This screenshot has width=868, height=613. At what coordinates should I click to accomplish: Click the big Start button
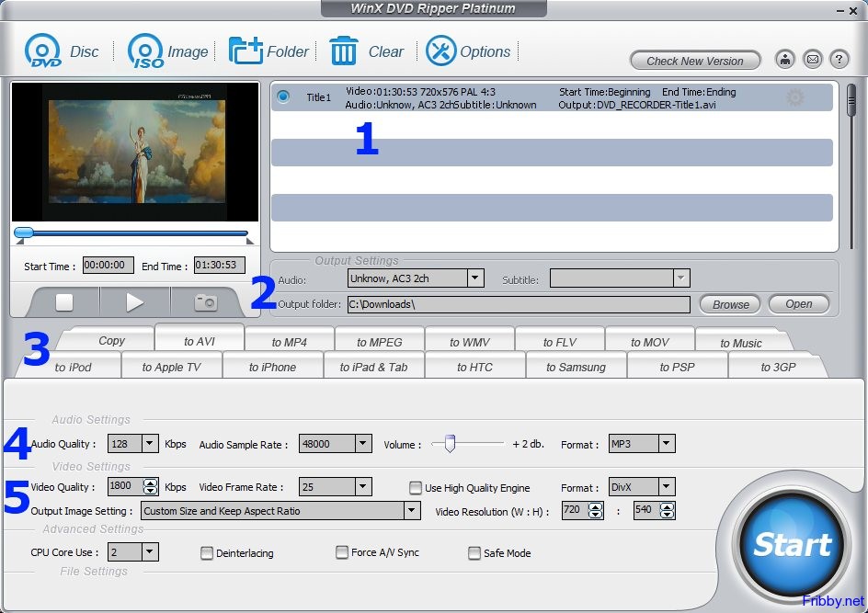click(x=792, y=543)
